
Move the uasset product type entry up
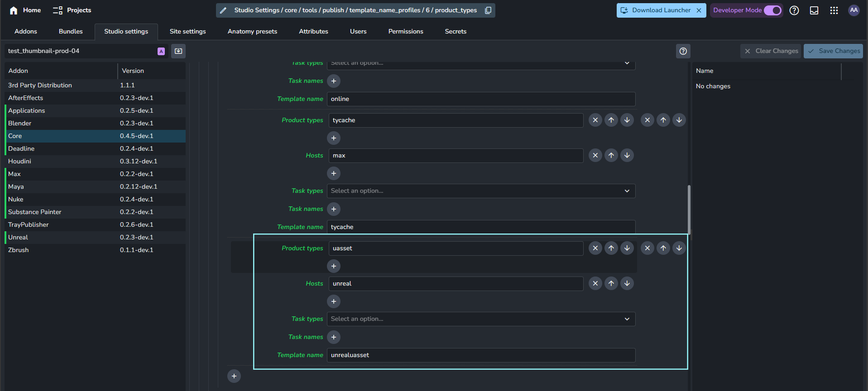(x=611, y=248)
